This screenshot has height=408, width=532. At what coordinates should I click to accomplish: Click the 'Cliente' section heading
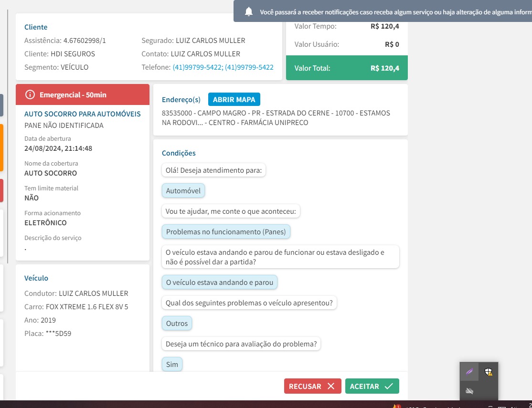(x=36, y=27)
